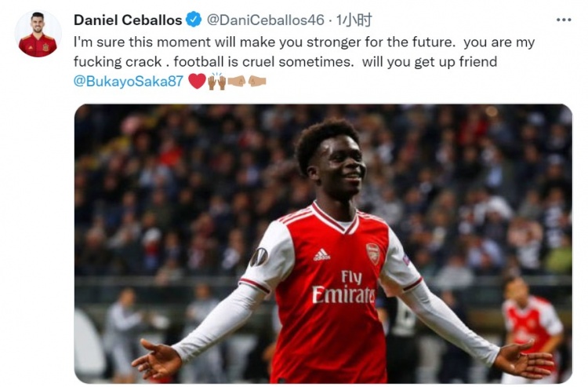Click the Europa League patch on sleeve

[260, 257]
